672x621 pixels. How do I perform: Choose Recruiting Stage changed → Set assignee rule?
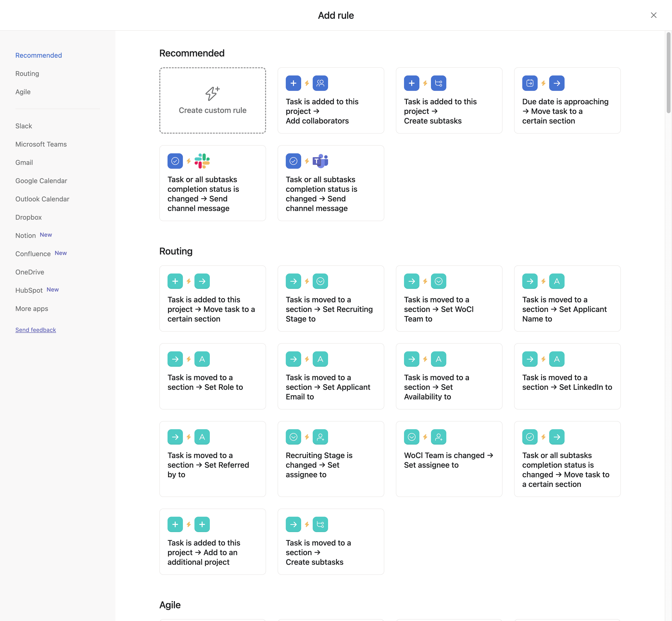[331, 459]
